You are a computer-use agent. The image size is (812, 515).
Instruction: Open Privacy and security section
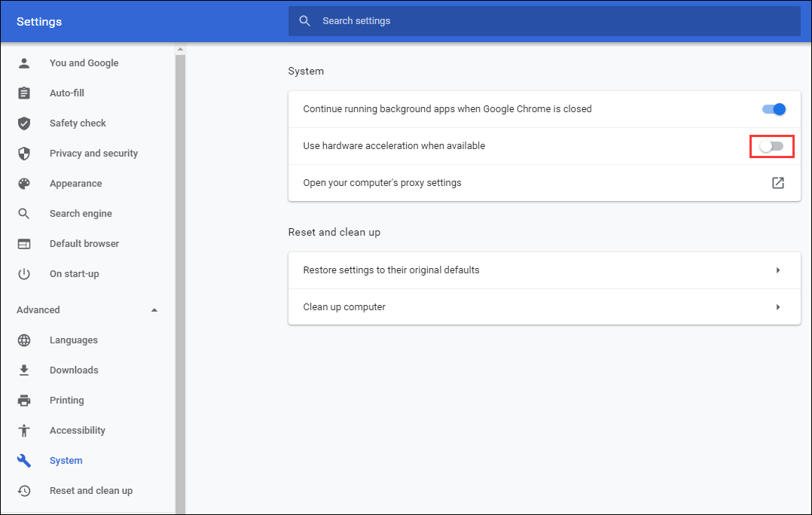point(93,154)
